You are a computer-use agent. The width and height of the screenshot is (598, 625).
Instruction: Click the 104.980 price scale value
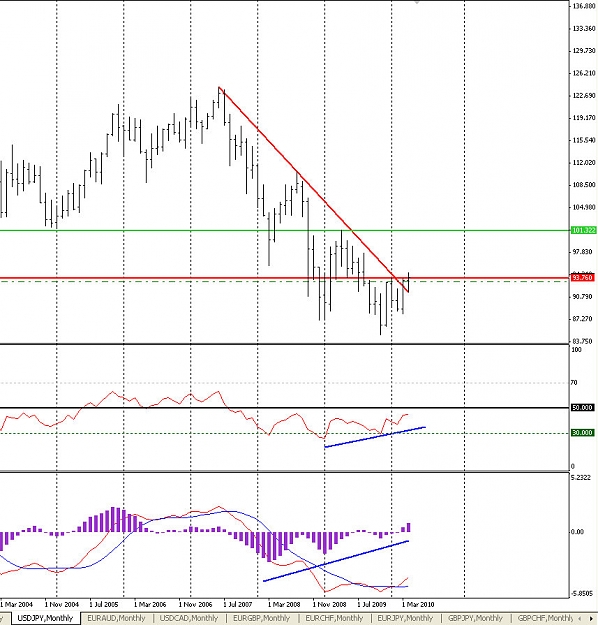tap(584, 207)
